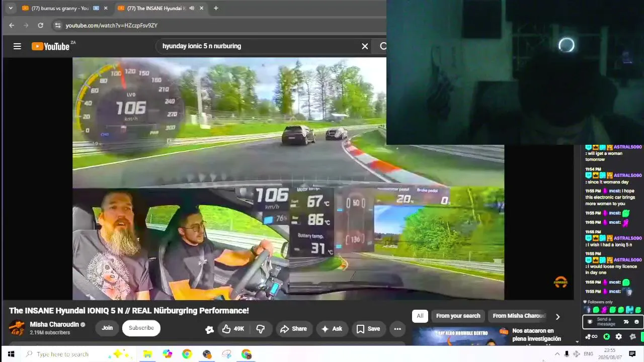Ask about this video

pyautogui.click(x=332, y=329)
